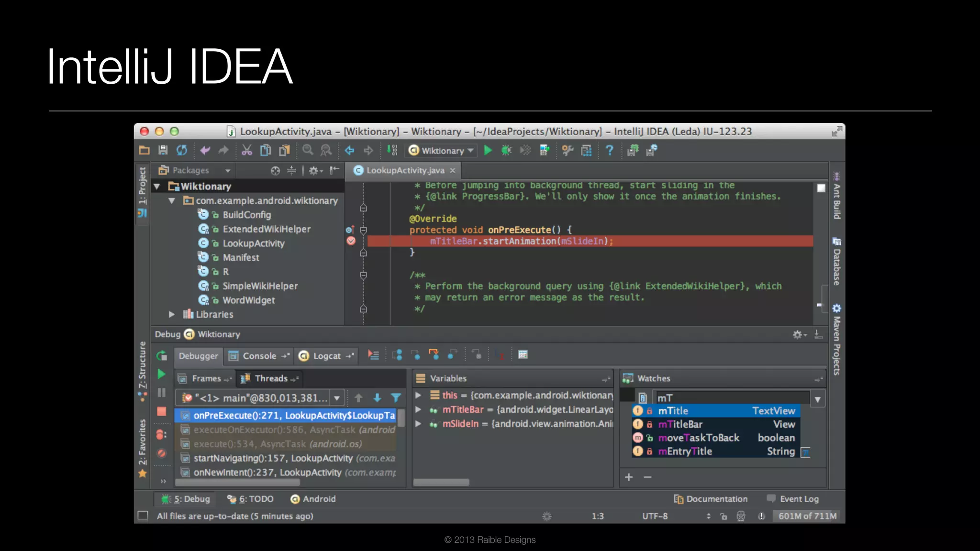Expand the mSlideIn variable node
The image size is (980, 551).
[418, 424]
